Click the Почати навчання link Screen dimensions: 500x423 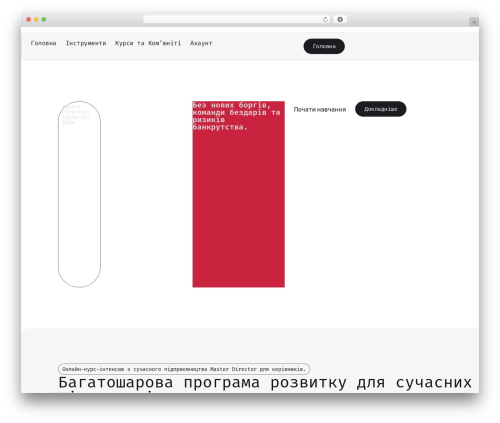320,109
